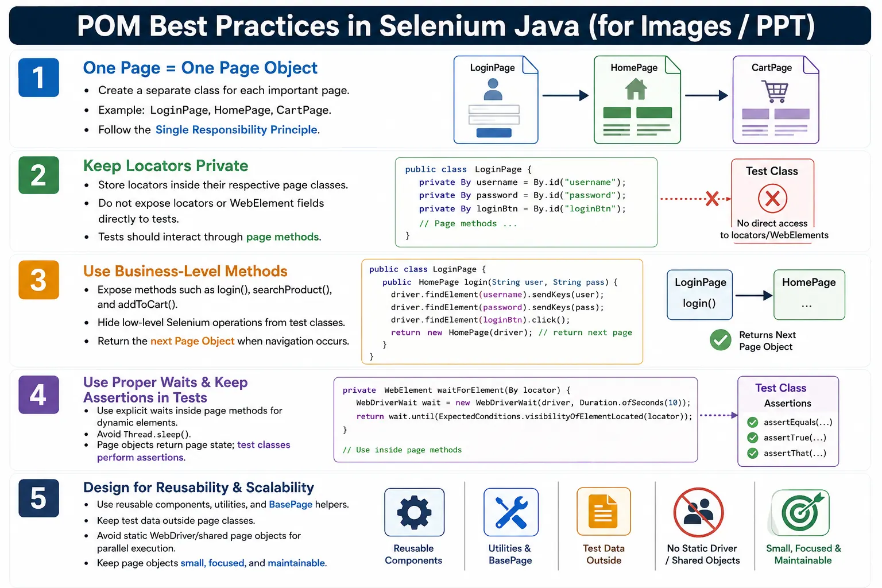The width and height of the screenshot is (882, 588).
Task: Click the LoginPage document icon
Action: pos(496,99)
